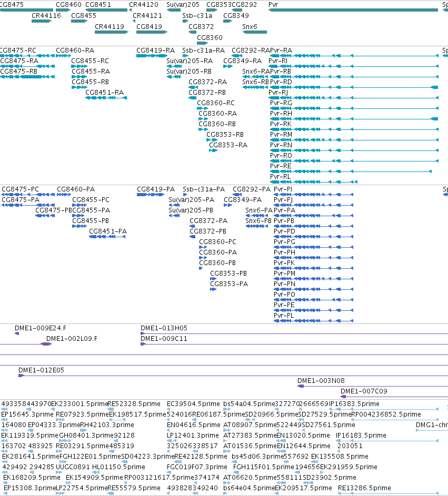Click protein CG8451-PA

coord(107,237)
